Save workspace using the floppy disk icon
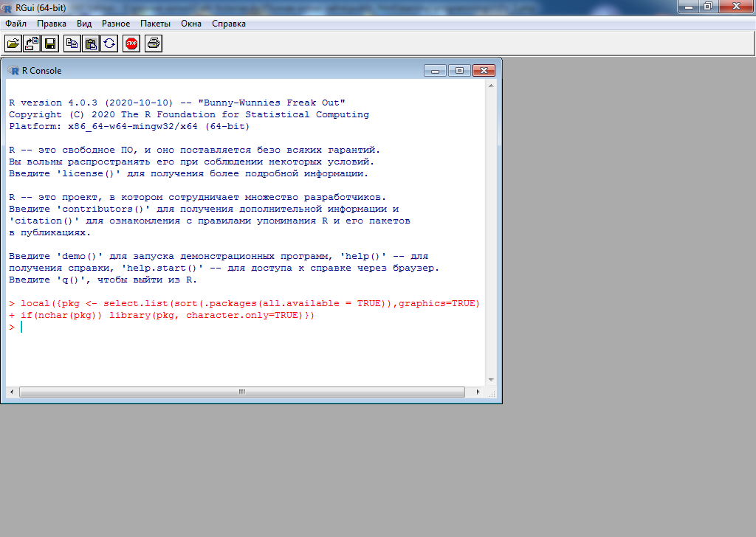The height and width of the screenshot is (537, 756). (x=50, y=44)
